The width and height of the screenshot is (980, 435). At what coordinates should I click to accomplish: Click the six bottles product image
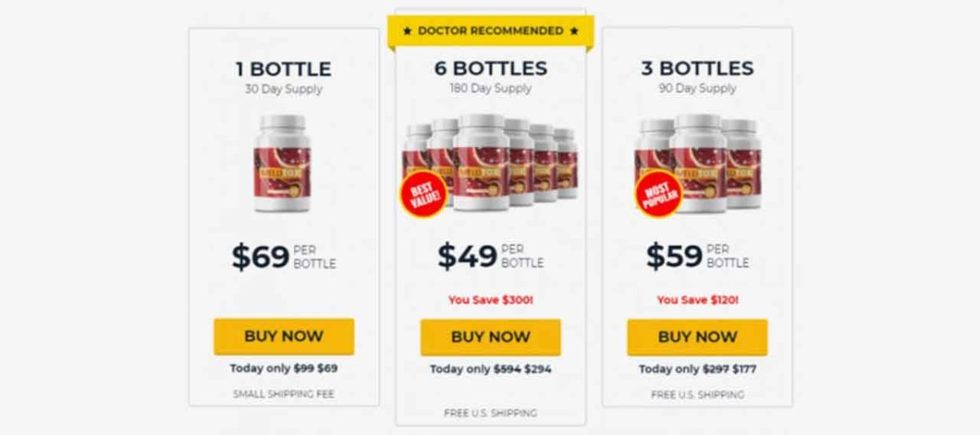pyautogui.click(x=490, y=163)
